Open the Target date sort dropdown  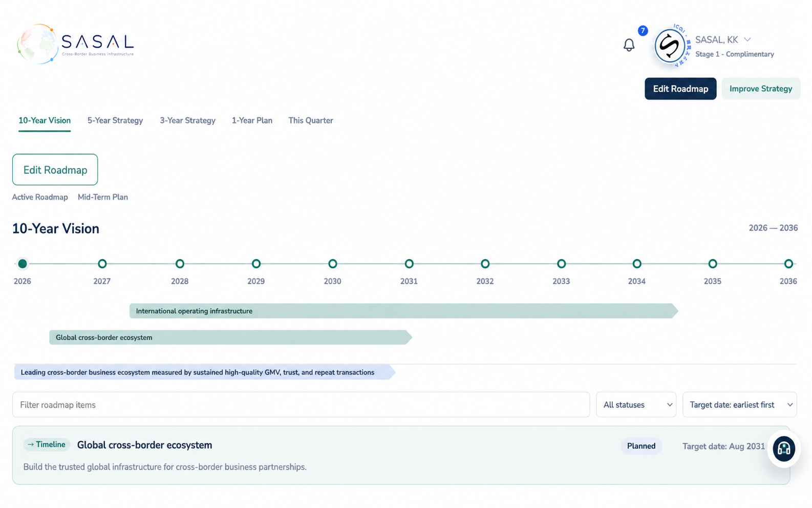point(739,405)
